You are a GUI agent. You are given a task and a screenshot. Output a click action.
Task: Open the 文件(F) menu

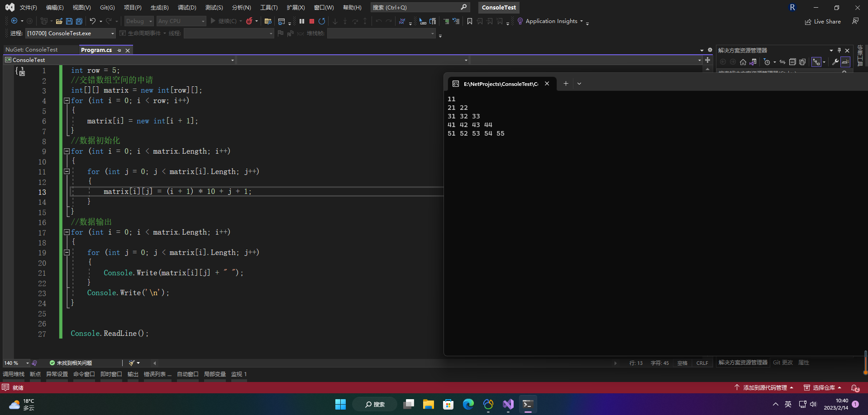click(28, 7)
